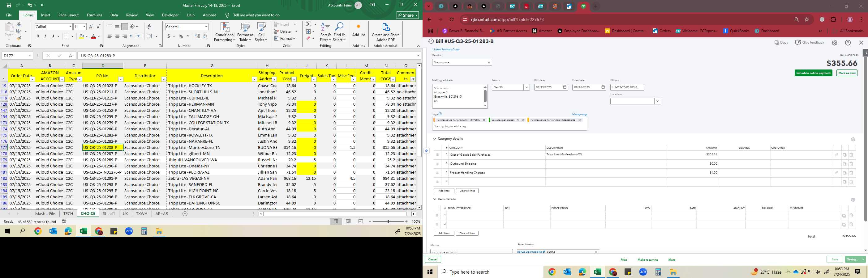Apply Percent Style number format
Viewport: 868px width, 278px height.
pos(181,36)
